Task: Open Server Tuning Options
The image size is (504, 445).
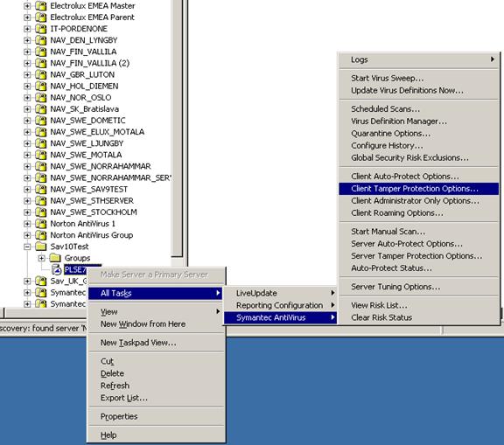Action: (x=418, y=287)
